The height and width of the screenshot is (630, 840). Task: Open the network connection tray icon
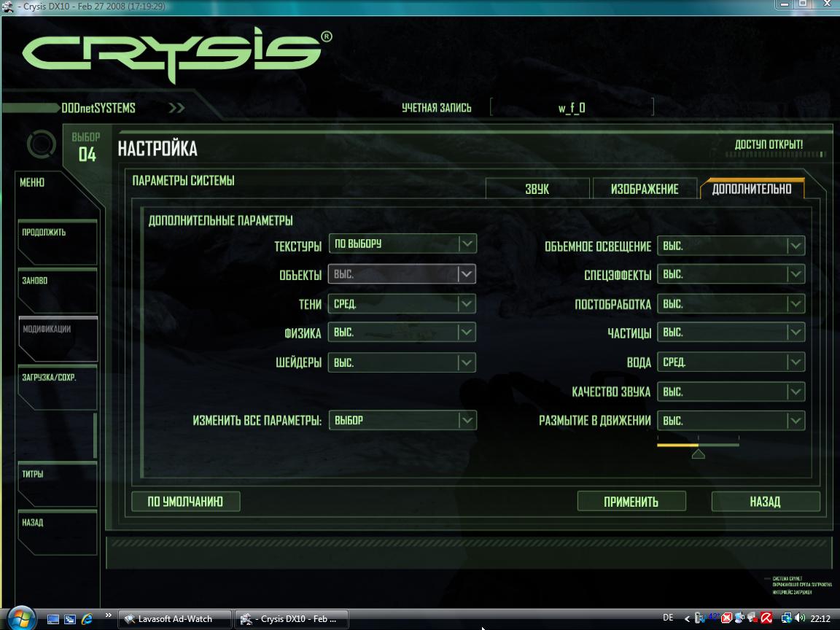tap(787, 618)
